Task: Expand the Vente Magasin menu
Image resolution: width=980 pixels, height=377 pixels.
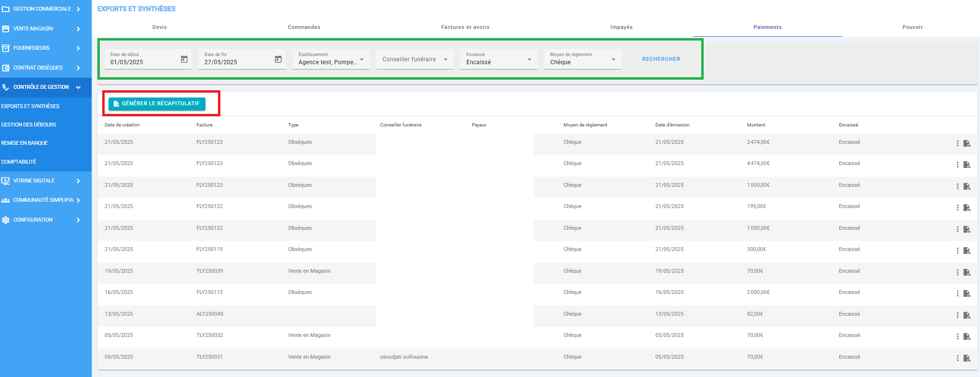Action: click(x=78, y=29)
